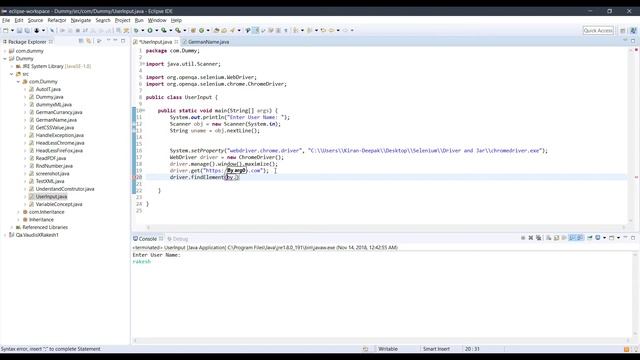Switch to the Java perspective icon
The width and height of the screenshot is (640, 360).
(633, 30)
